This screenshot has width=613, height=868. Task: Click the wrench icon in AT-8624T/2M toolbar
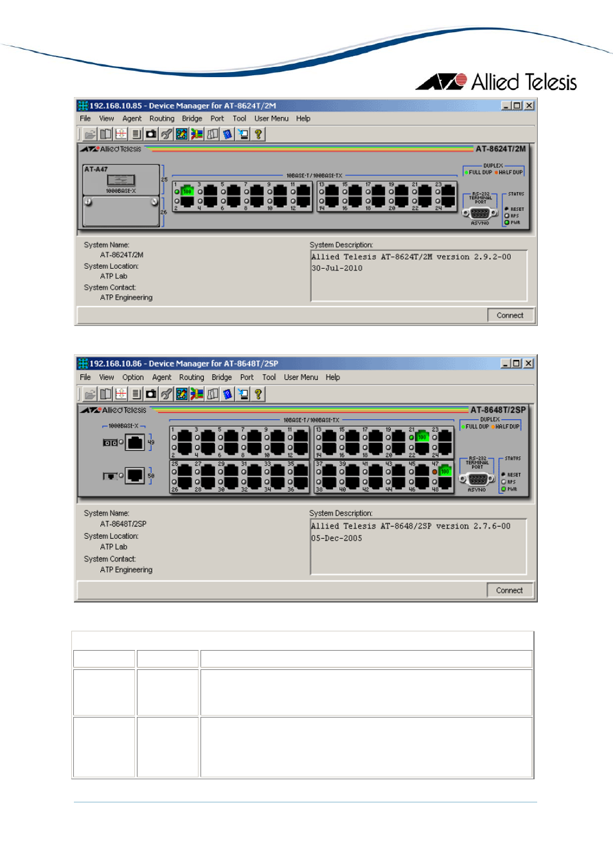[166, 134]
